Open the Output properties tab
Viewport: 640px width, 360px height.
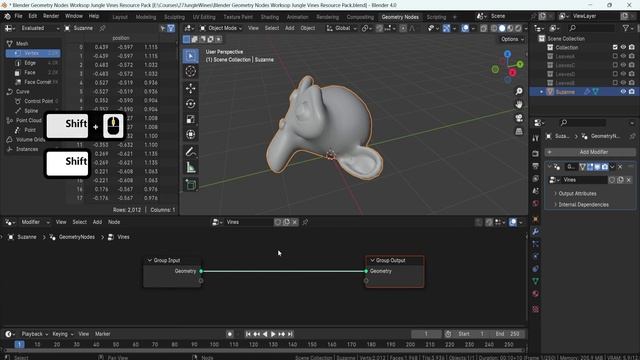tap(536, 166)
